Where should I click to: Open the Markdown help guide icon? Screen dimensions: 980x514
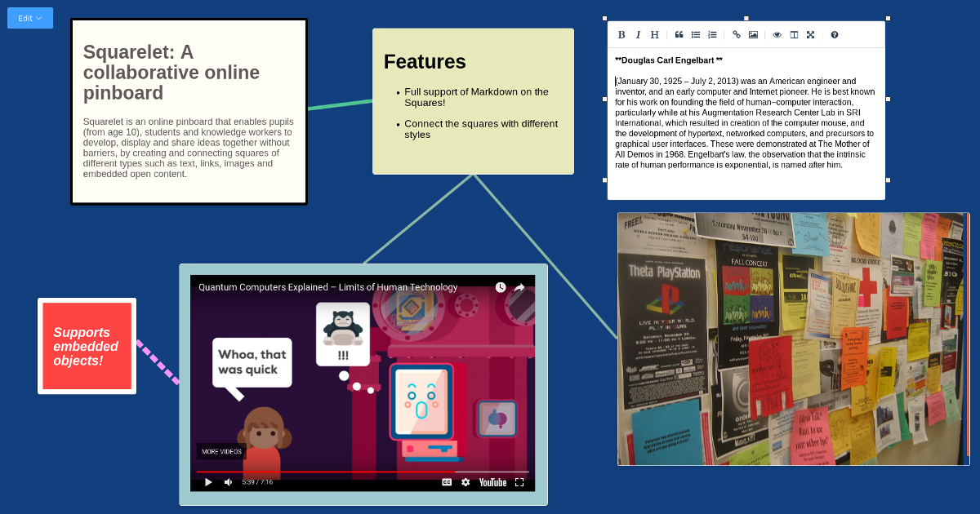tap(834, 35)
